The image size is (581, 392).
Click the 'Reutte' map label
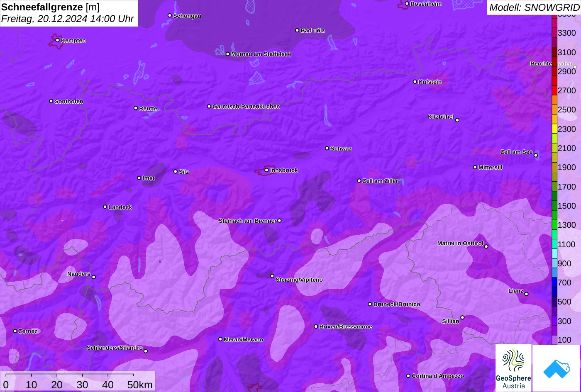(x=148, y=108)
